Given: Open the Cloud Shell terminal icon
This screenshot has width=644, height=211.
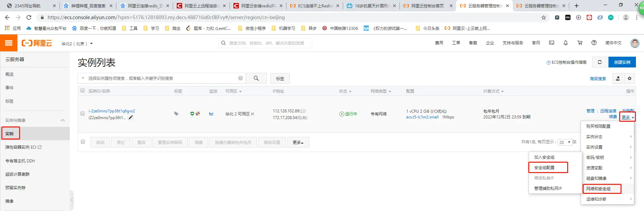Looking at the screenshot, I should pos(551,43).
